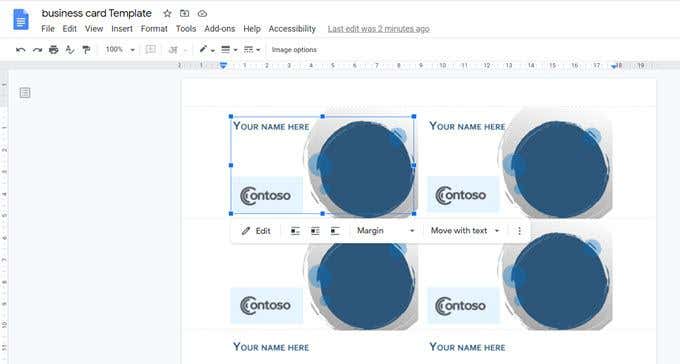Expand the Margin dropdown
Image resolution: width=680 pixels, height=364 pixels.
click(x=385, y=231)
